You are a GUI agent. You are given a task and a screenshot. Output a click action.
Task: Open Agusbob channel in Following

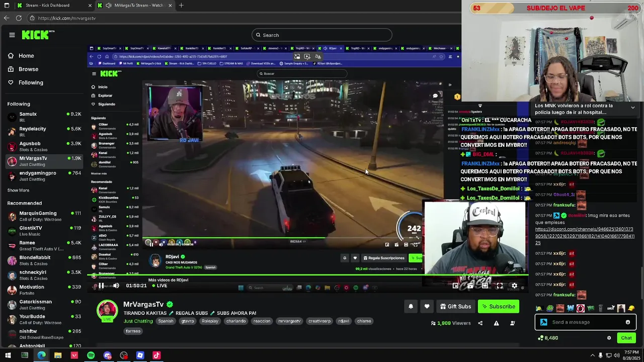44,146
